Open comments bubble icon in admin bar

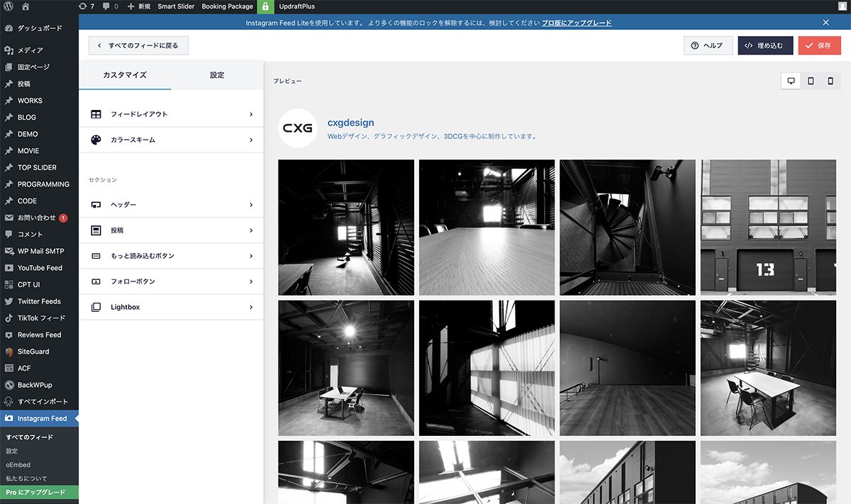click(111, 6)
